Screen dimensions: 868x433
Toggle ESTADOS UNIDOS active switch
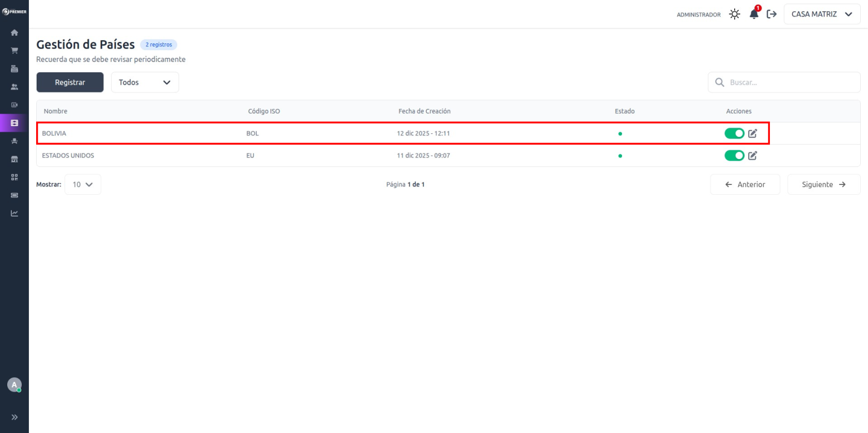734,156
